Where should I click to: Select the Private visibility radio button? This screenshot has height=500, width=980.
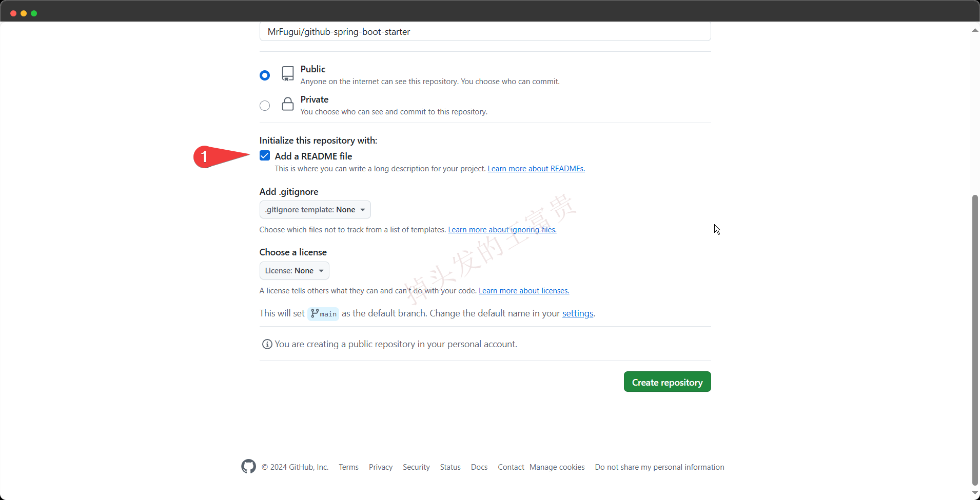[265, 106]
